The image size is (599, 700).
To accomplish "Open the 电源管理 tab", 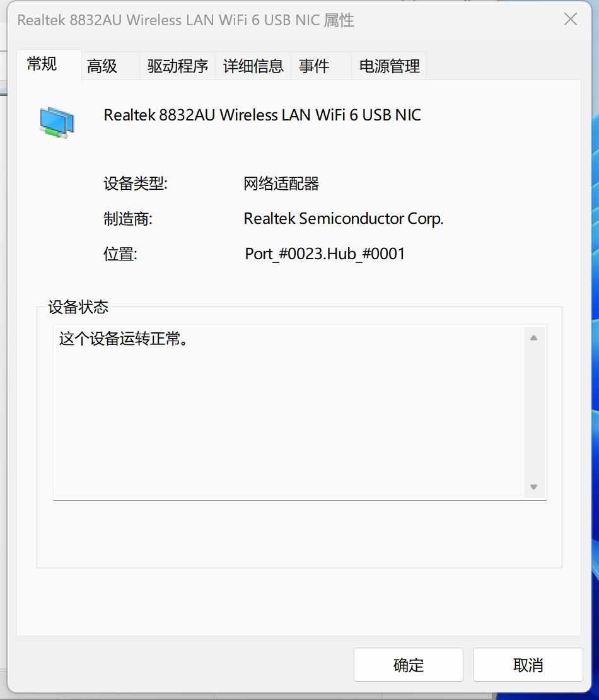I will (x=389, y=66).
